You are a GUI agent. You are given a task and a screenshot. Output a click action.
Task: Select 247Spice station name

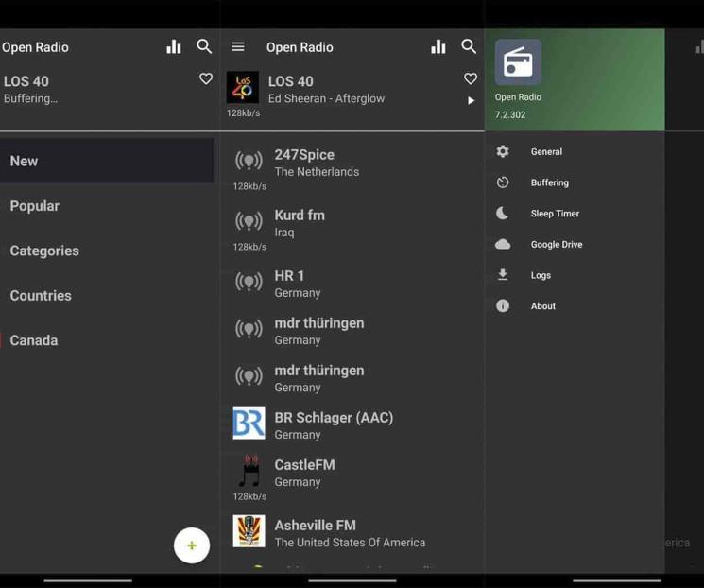[304, 154]
